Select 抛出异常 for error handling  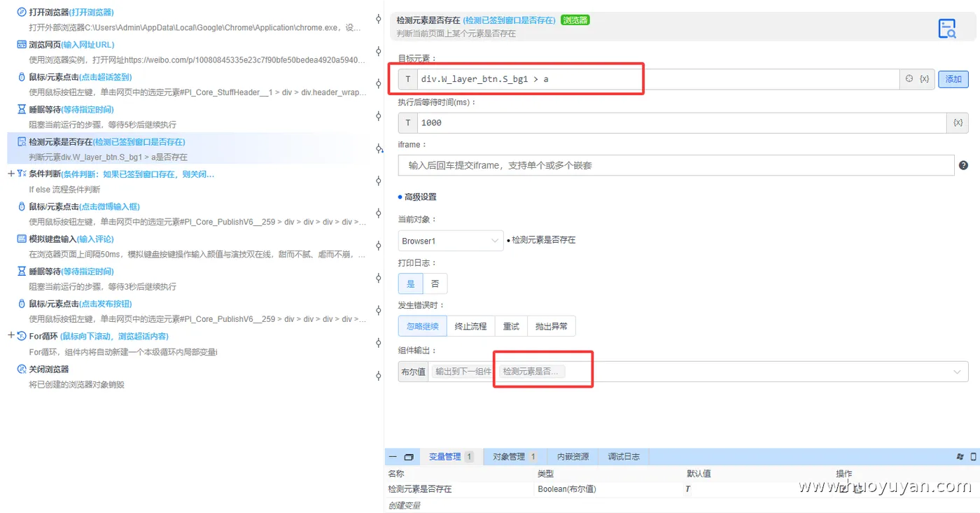pos(552,326)
